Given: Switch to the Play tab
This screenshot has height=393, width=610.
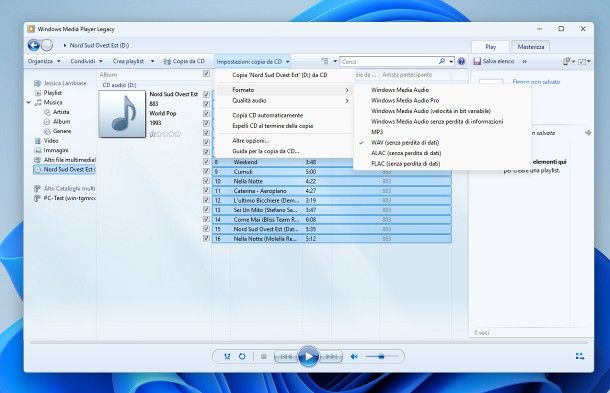Looking at the screenshot, I should click(x=491, y=47).
